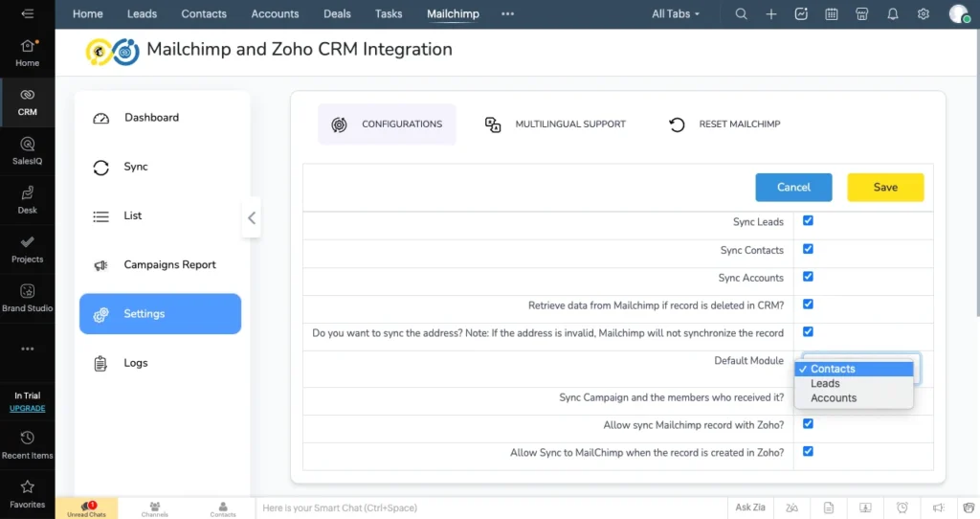Toggle the sync address checkbox

pos(808,332)
